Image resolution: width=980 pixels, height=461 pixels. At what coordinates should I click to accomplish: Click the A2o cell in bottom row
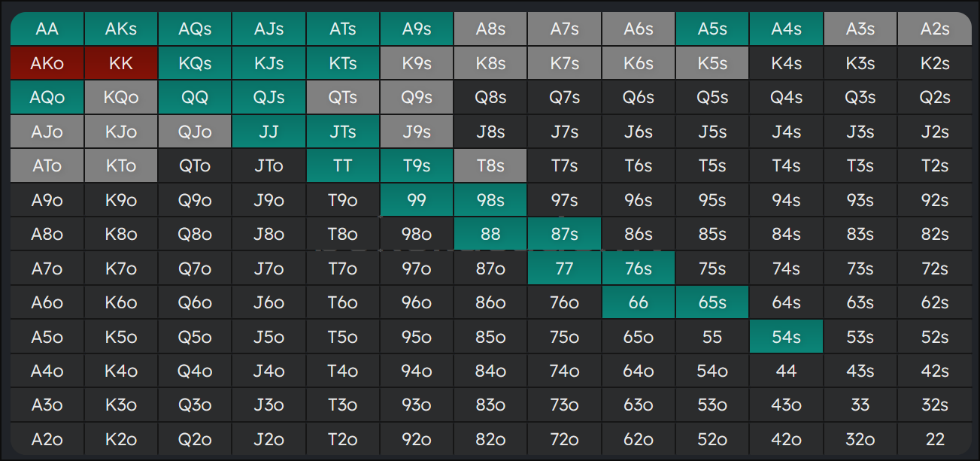pyautogui.click(x=47, y=439)
